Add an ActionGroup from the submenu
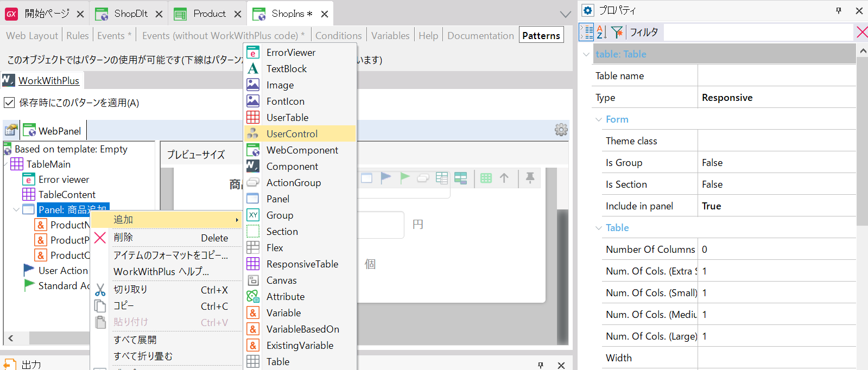The image size is (868, 370). click(x=301, y=182)
